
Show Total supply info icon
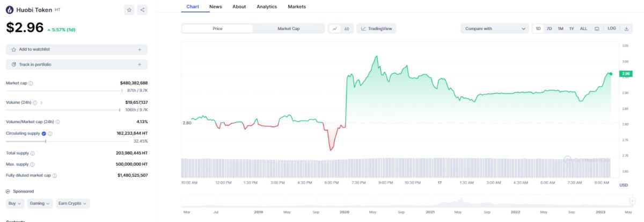(33, 153)
